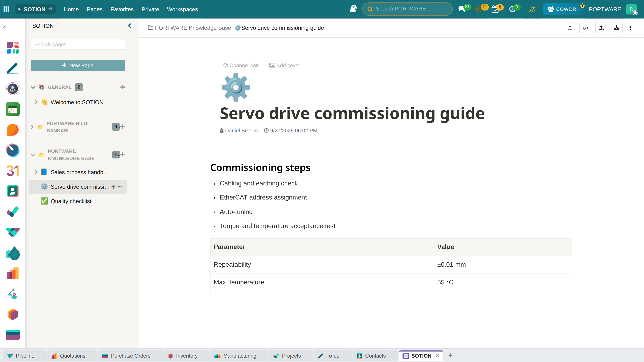Open chat messages with 21 badge
This screenshot has width=644, height=362.
(x=462, y=9)
